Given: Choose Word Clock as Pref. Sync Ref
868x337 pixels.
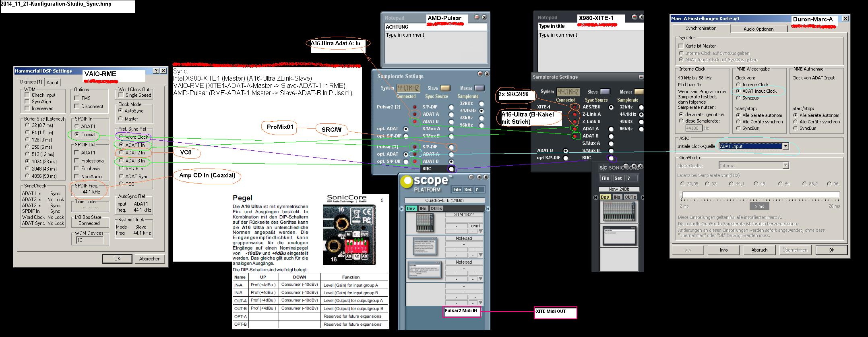Looking at the screenshot, I should [121, 137].
